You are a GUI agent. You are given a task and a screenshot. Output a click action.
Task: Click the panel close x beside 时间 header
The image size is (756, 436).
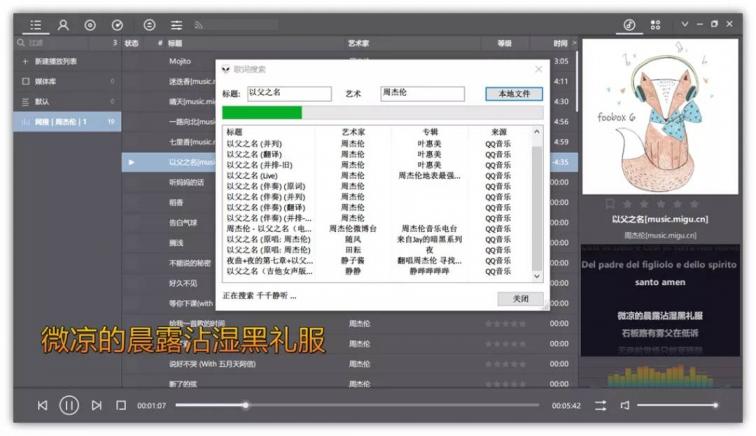coord(574,43)
